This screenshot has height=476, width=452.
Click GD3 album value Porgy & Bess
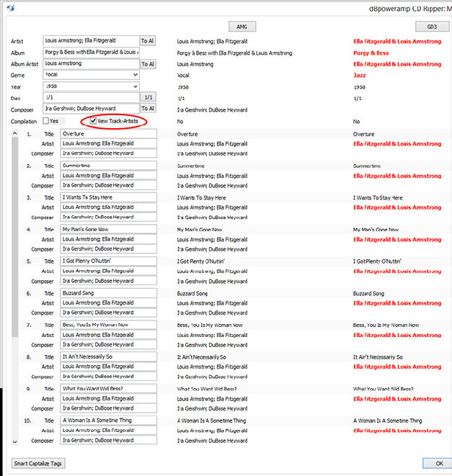click(x=371, y=53)
